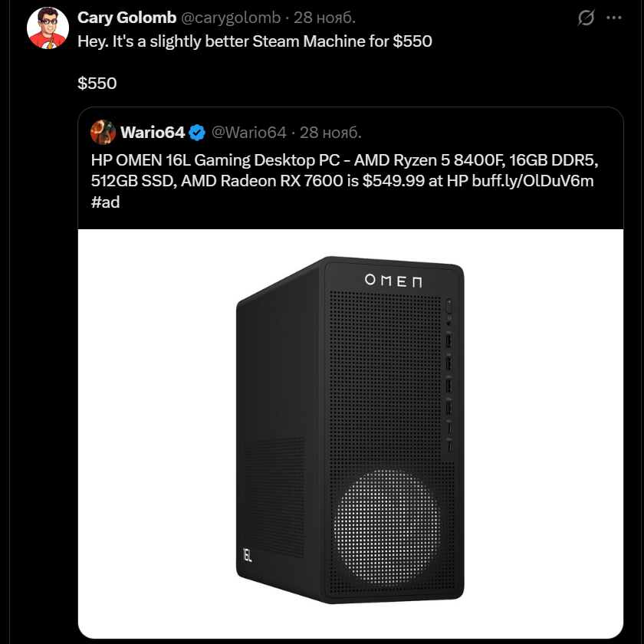Open the main tweet's 28 нояб. timestamp
The image size is (644, 644).
(x=325, y=18)
